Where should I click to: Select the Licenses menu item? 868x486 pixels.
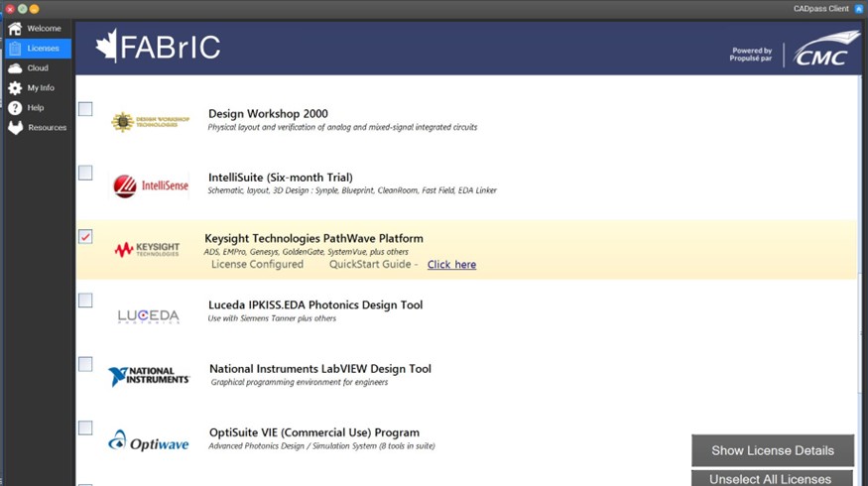pos(39,49)
